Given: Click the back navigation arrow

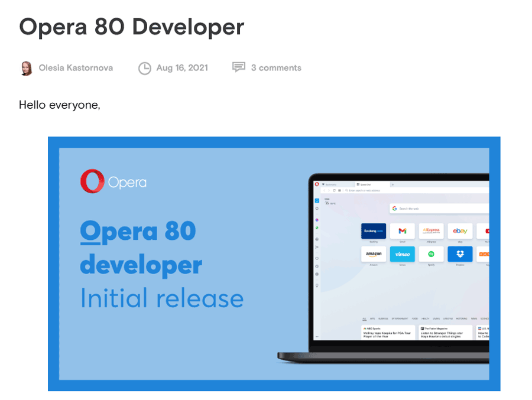Looking at the screenshot, I should [325, 190].
